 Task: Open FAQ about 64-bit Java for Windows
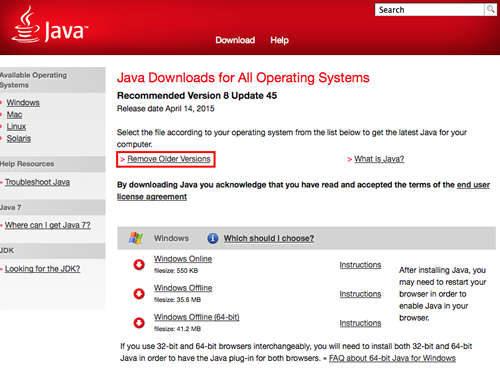[x=392, y=358]
